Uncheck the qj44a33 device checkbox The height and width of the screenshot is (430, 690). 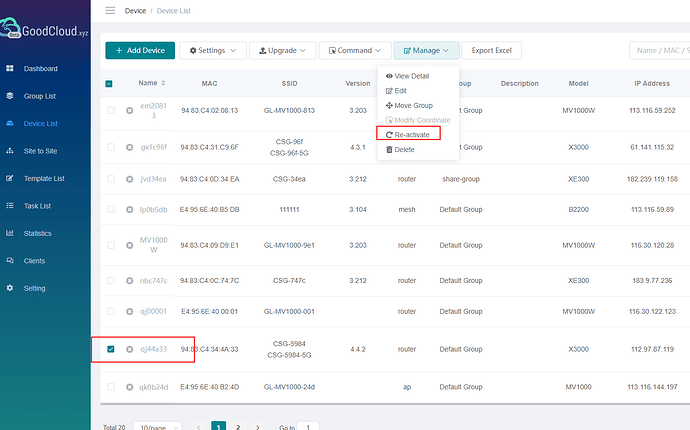pyautogui.click(x=110, y=349)
